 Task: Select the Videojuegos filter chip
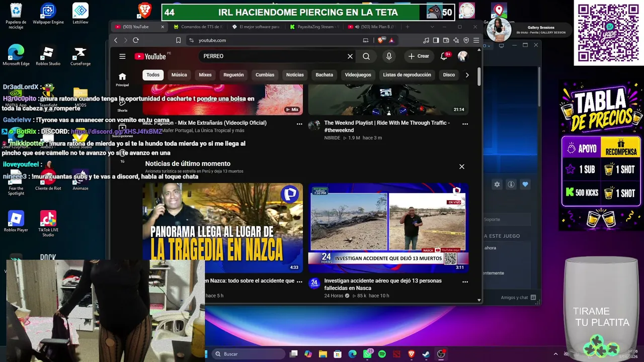click(358, 75)
